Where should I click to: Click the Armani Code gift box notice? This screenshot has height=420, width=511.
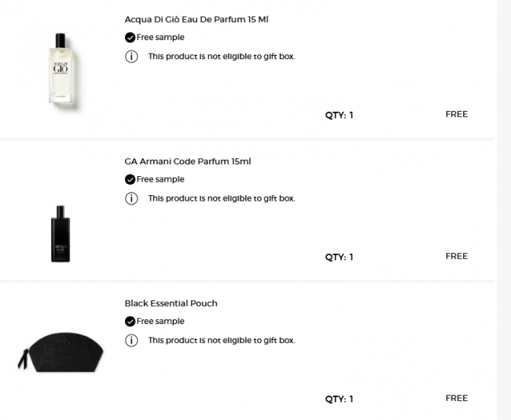pyautogui.click(x=222, y=198)
